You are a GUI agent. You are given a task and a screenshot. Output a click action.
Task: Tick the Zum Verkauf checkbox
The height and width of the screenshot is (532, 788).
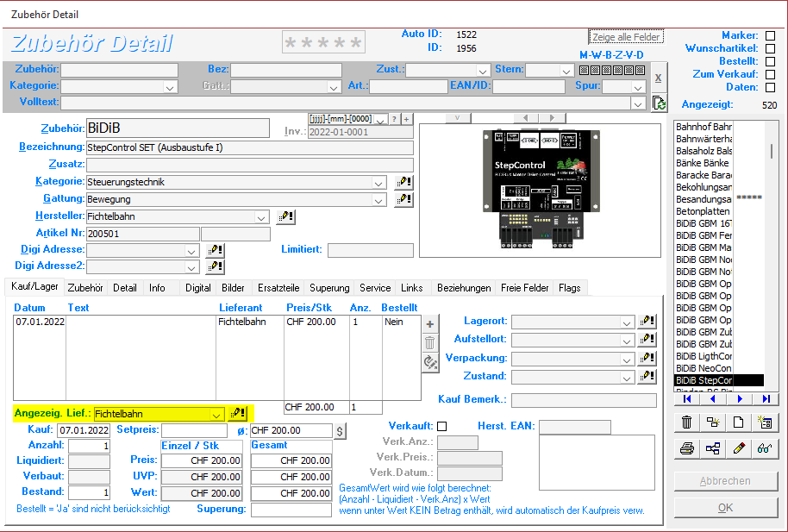[x=770, y=74]
